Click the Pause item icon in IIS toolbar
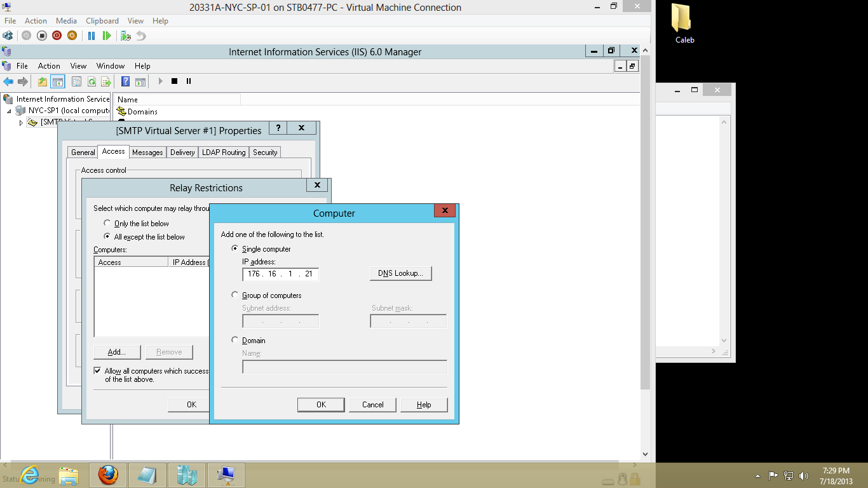This screenshot has width=868, height=488. 189,81
